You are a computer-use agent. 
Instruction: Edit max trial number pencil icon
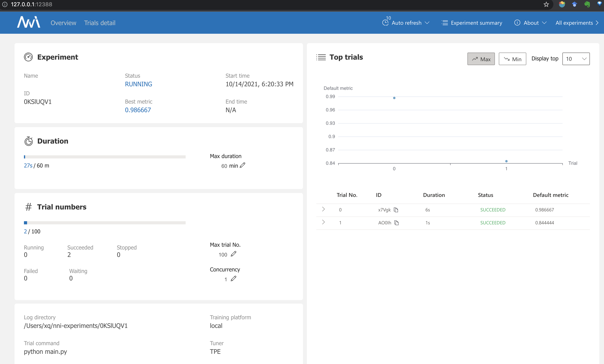(x=233, y=254)
